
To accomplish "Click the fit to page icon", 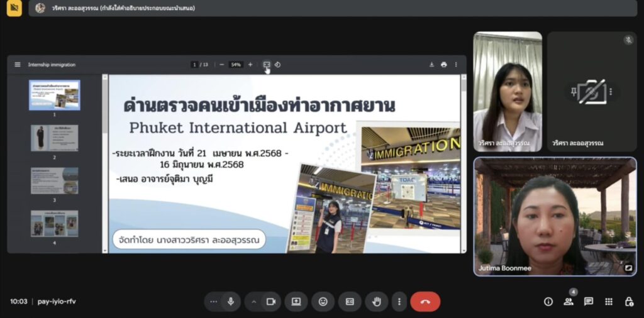I will click(x=267, y=65).
